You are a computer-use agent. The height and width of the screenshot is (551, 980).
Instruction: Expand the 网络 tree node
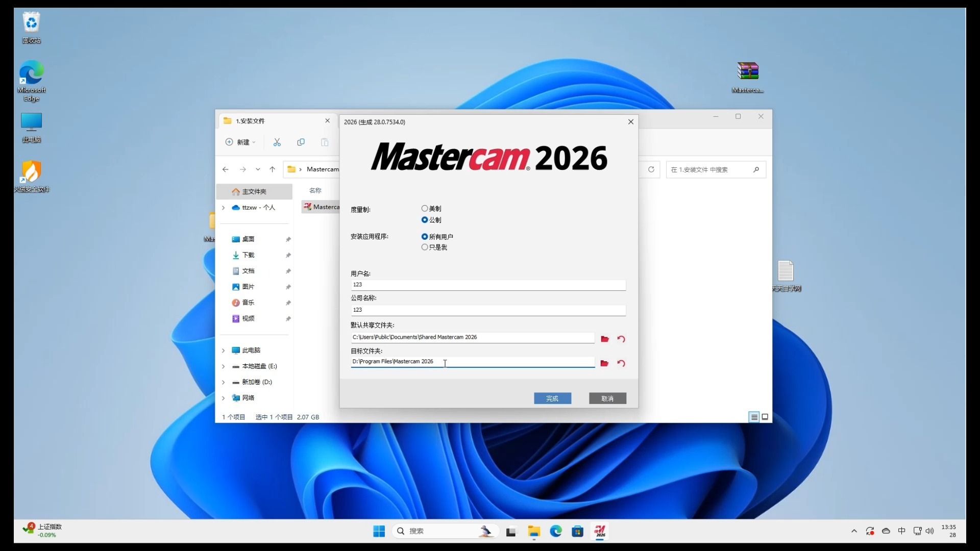coord(224,398)
